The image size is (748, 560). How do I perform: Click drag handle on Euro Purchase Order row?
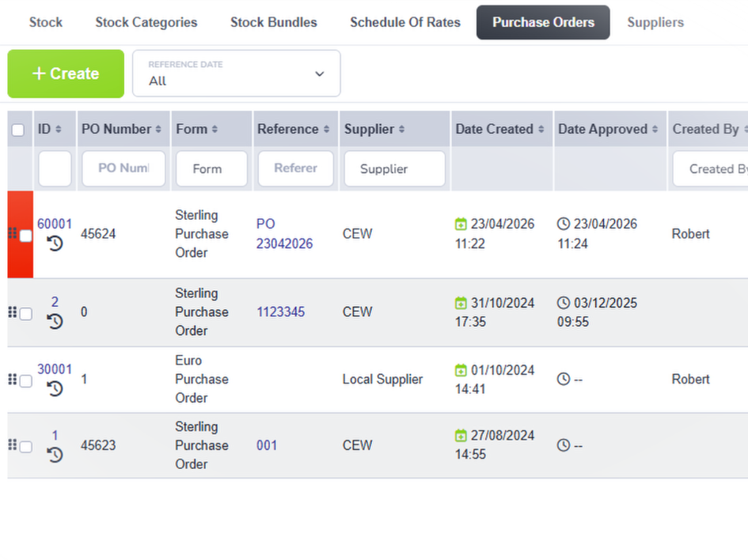click(x=13, y=380)
